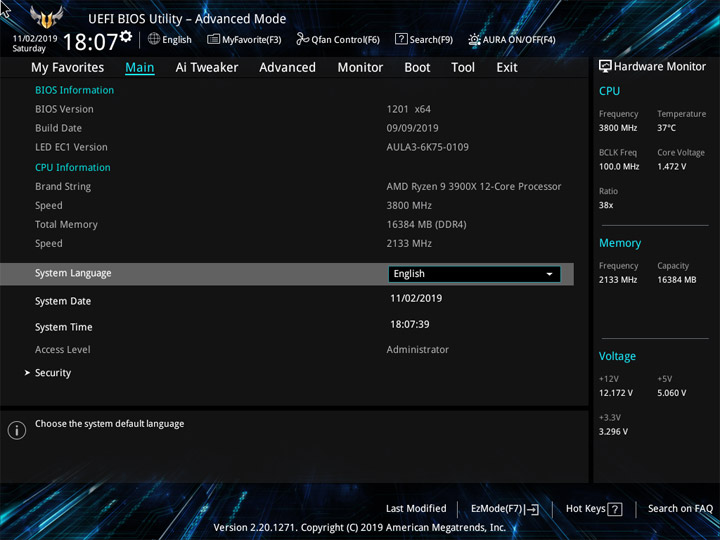The height and width of the screenshot is (540, 720).
Task: Expand the Security submenu
Action: (53, 373)
